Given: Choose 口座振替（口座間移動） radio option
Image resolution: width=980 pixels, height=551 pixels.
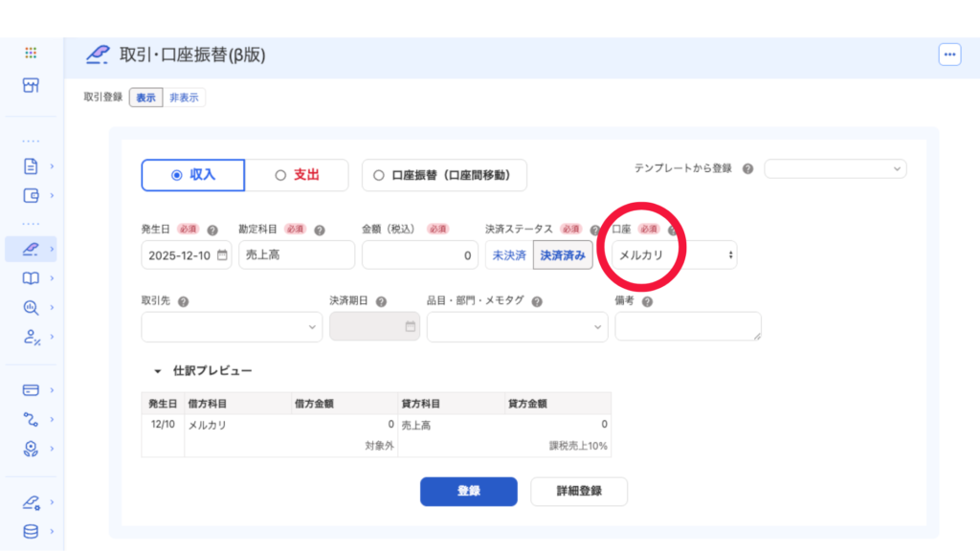Looking at the screenshot, I should [444, 175].
